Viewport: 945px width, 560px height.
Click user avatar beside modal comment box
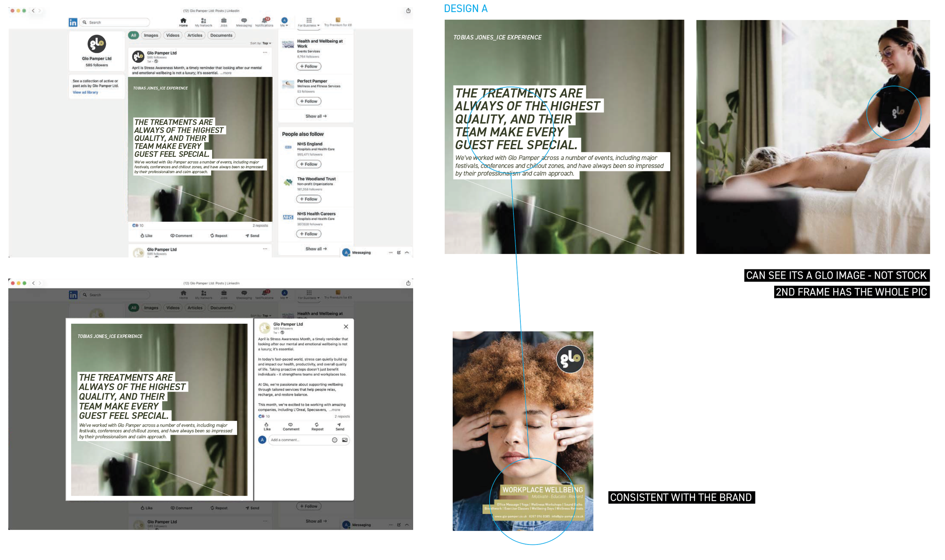pyautogui.click(x=262, y=440)
